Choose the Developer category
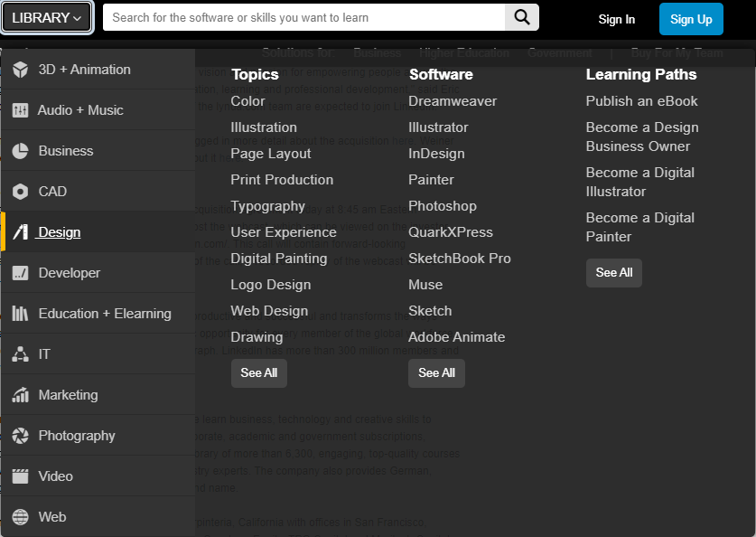Screen dimensions: 756x537 (x=98, y=273)
